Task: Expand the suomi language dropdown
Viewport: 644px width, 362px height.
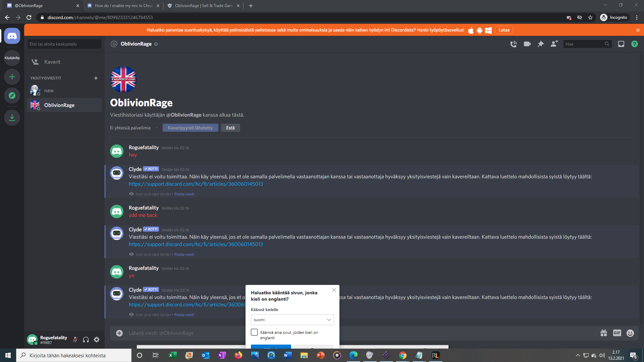Action: [292, 320]
